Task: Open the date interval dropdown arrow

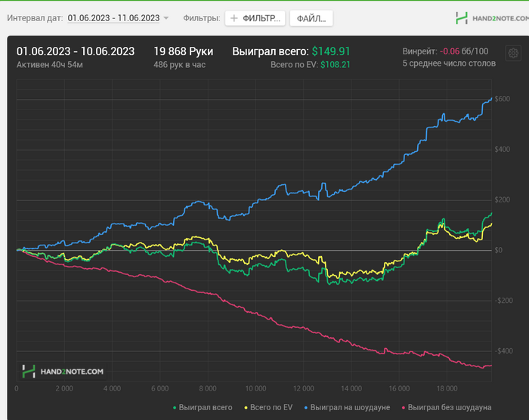Action: [x=166, y=18]
